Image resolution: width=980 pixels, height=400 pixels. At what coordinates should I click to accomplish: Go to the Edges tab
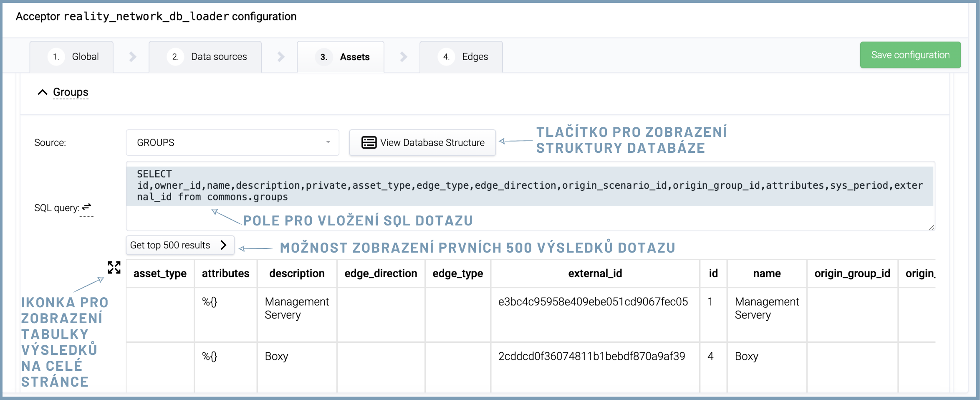[x=461, y=57]
